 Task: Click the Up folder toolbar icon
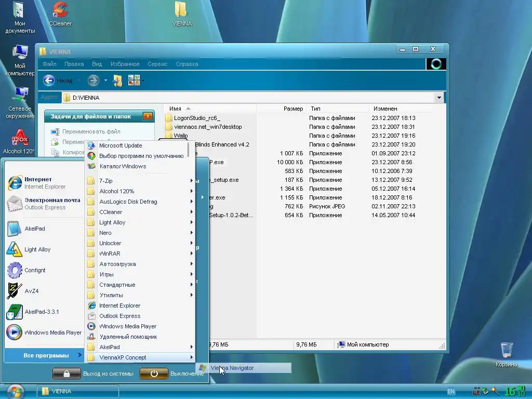(117, 81)
